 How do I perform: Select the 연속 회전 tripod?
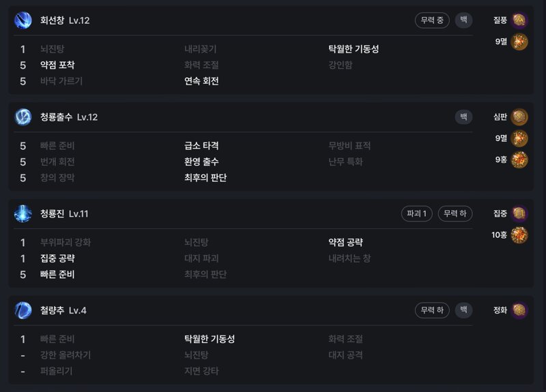(x=201, y=81)
